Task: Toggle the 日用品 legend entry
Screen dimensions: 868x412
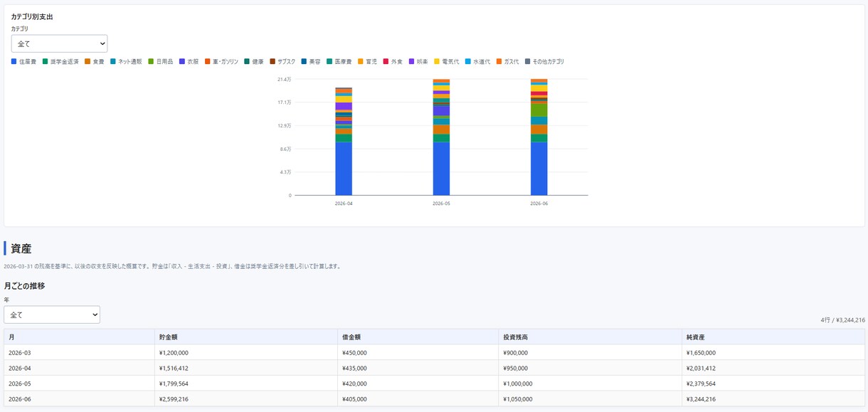Action: 161,62
